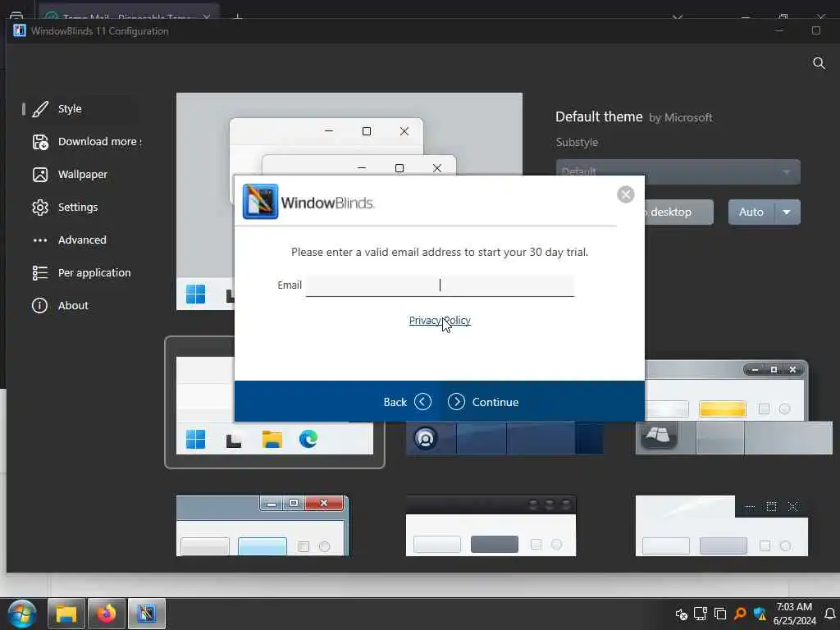Select the dark titlebar style thumbnail
The height and width of the screenshot is (630, 840).
click(x=491, y=526)
